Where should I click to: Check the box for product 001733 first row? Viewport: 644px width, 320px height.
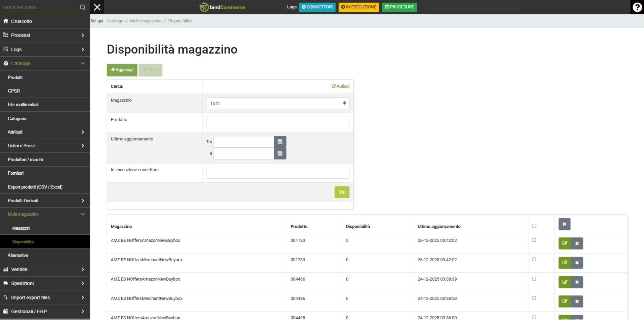pyautogui.click(x=534, y=240)
